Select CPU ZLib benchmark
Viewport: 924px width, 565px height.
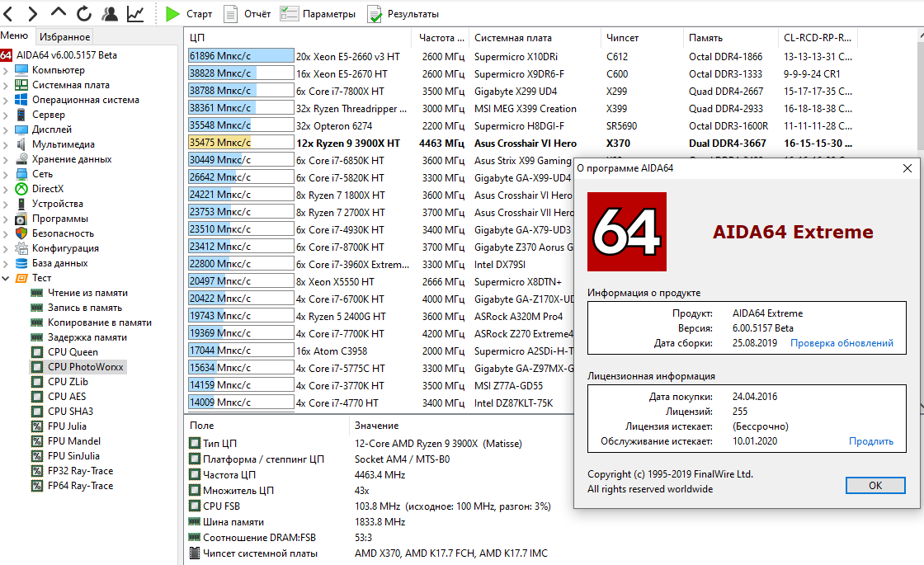[x=68, y=382]
